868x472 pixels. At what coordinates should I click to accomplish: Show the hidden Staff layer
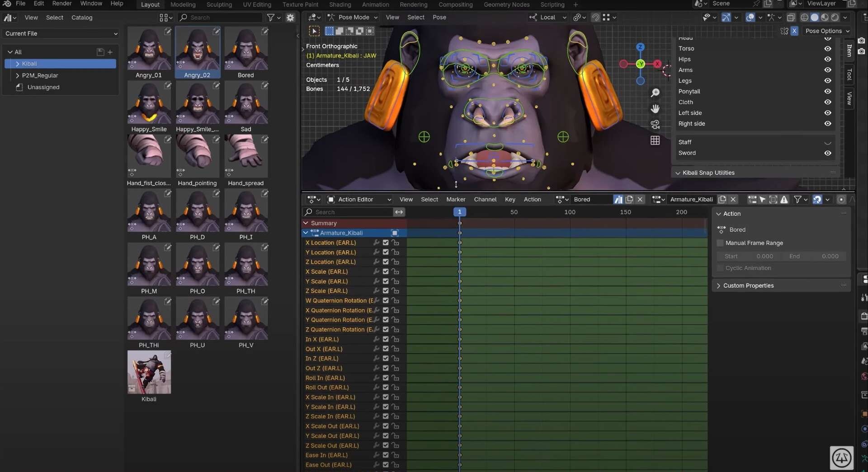coord(828,142)
